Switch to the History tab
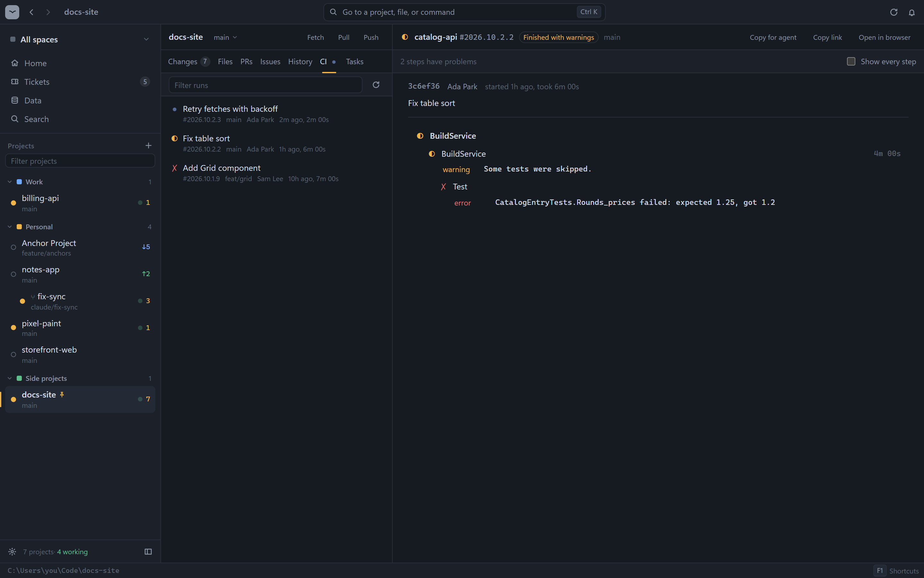 click(x=300, y=62)
